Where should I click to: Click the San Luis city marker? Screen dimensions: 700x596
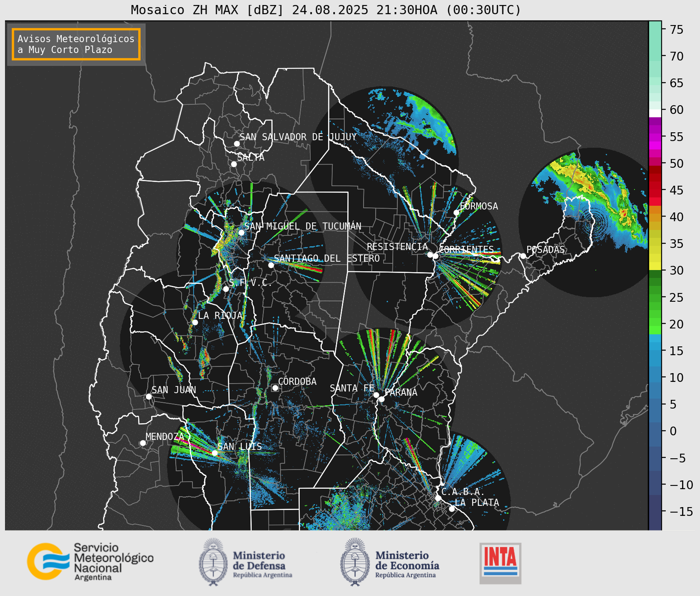tap(215, 453)
